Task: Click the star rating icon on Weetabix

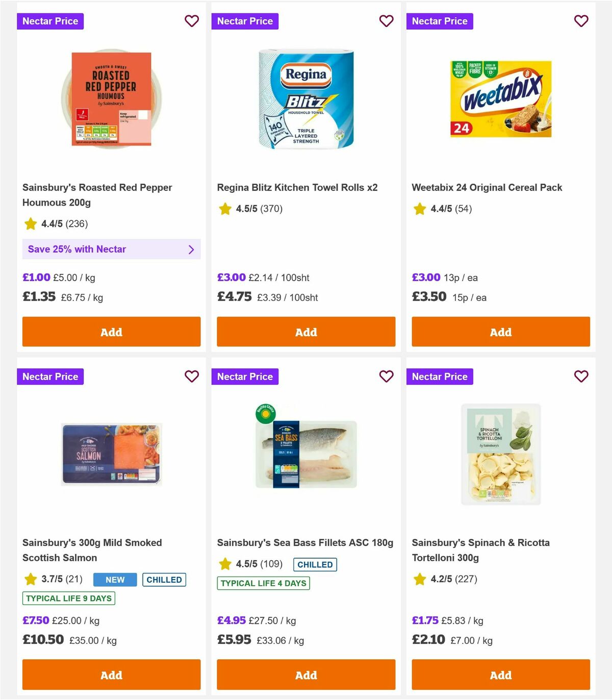Action: [419, 209]
